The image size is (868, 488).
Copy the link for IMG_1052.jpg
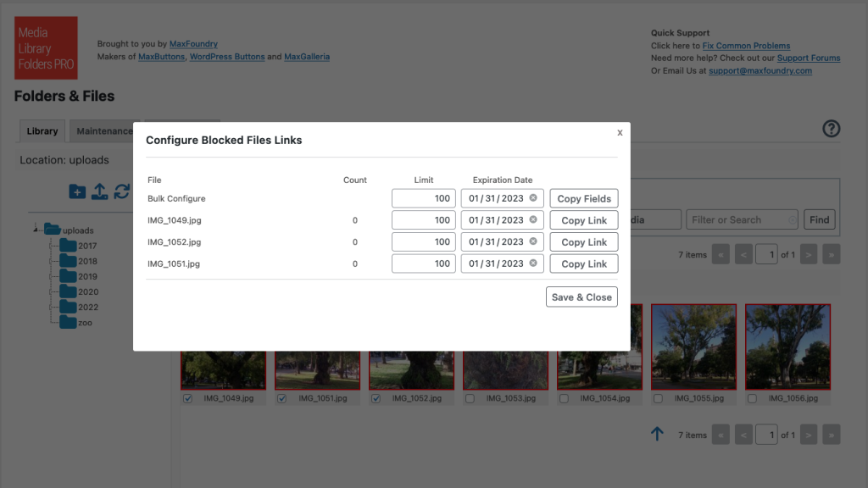tap(583, 242)
